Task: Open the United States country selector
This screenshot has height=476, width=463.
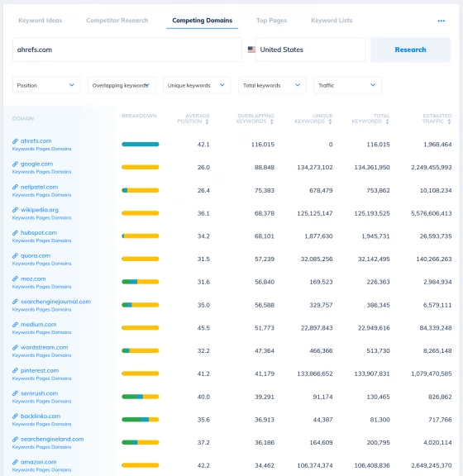Action: (310, 50)
